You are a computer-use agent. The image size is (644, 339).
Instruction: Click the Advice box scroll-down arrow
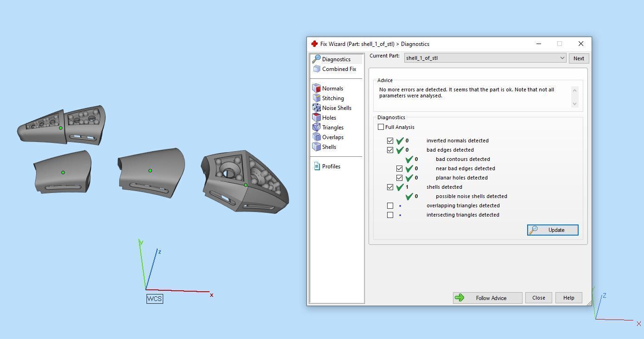tap(575, 104)
